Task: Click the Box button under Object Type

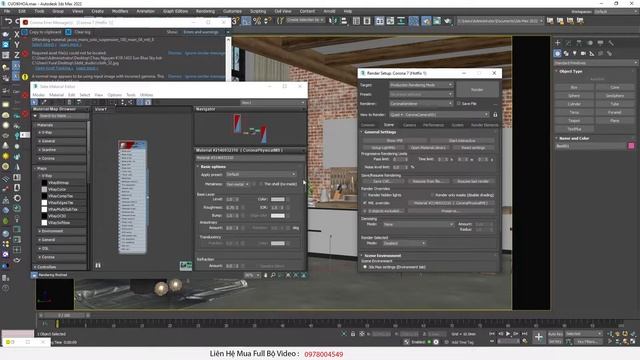Action: (x=574, y=87)
